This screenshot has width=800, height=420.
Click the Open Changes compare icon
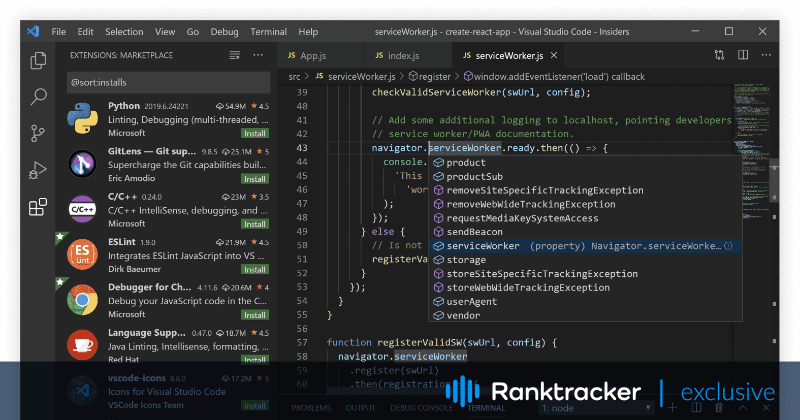(719, 55)
